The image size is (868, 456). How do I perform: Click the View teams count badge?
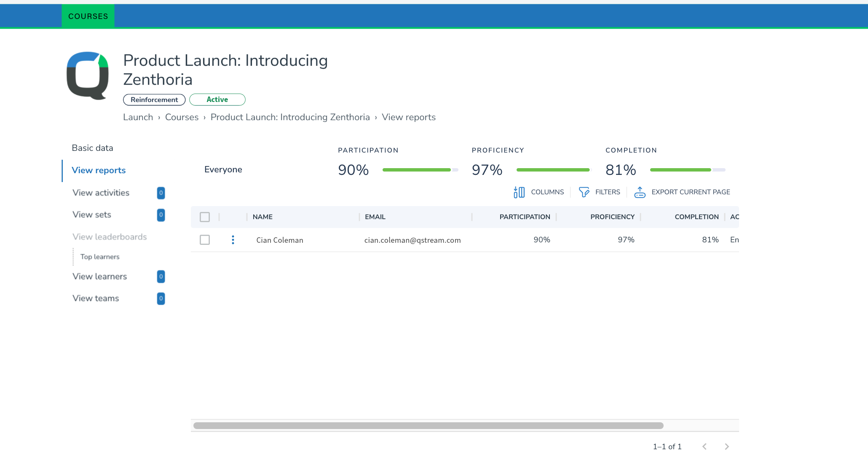161,298
